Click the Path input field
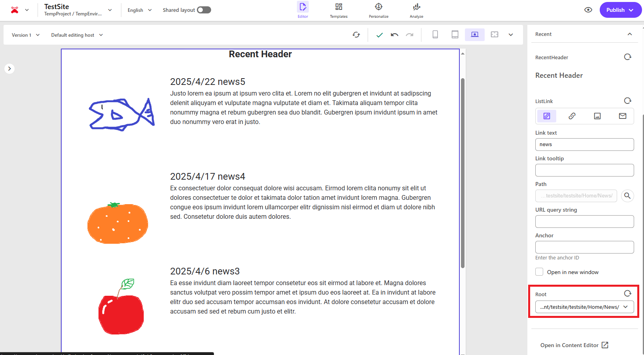 [576, 196]
